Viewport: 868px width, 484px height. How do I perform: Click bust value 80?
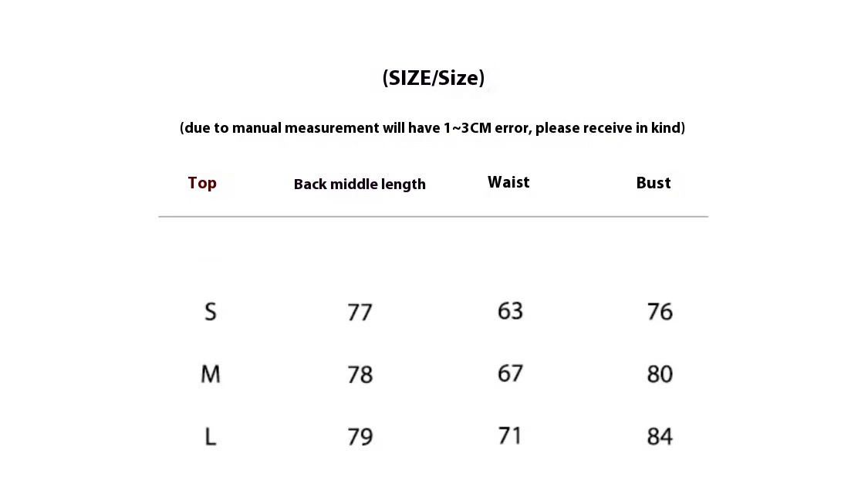click(660, 374)
